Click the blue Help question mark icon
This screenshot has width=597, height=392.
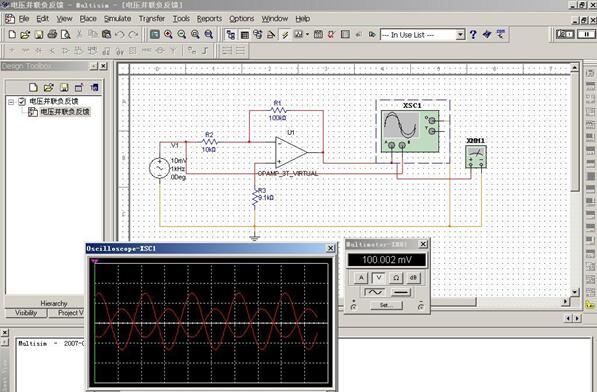(473, 35)
